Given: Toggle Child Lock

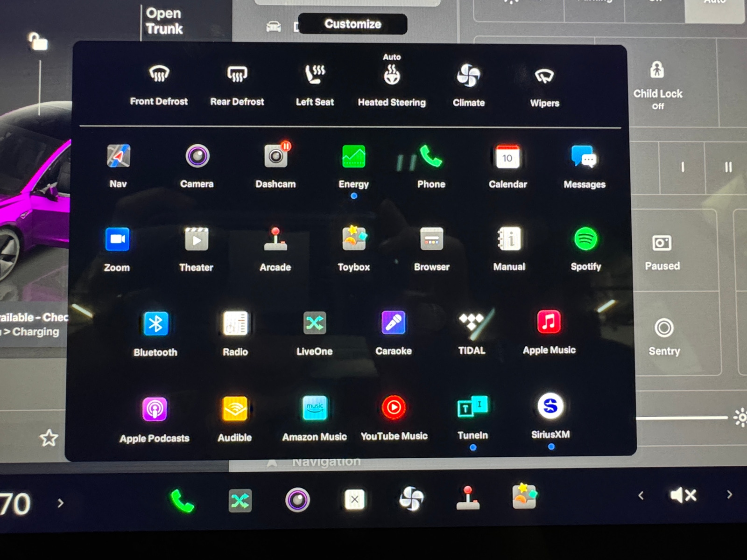Looking at the screenshot, I should [658, 85].
